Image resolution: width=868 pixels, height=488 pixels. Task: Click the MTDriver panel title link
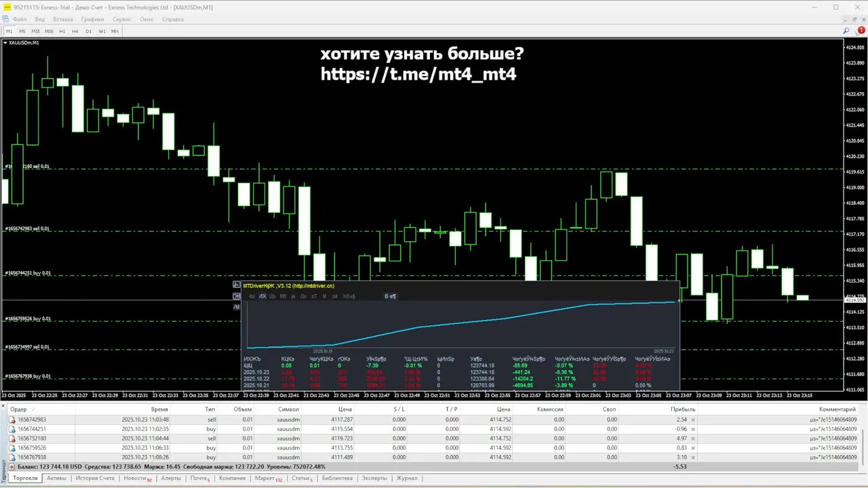[x=290, y=286]
